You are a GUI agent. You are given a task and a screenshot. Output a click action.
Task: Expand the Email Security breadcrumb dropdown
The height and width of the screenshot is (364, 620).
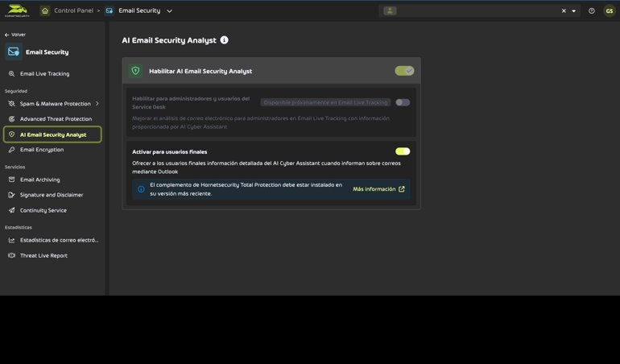pos(169,11)
